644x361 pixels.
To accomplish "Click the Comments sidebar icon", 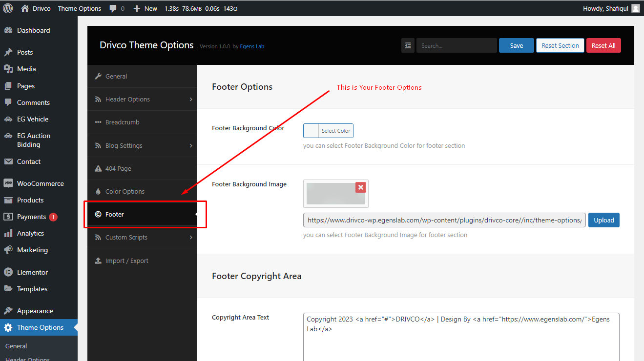I will click(x=8, y=102).
